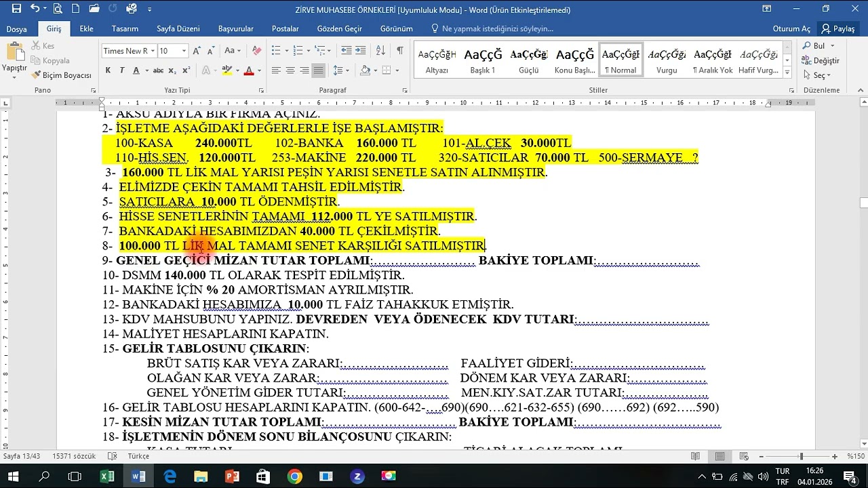Switch to the Ekle tab
This screenshot has width=868, height=488.
86,28
